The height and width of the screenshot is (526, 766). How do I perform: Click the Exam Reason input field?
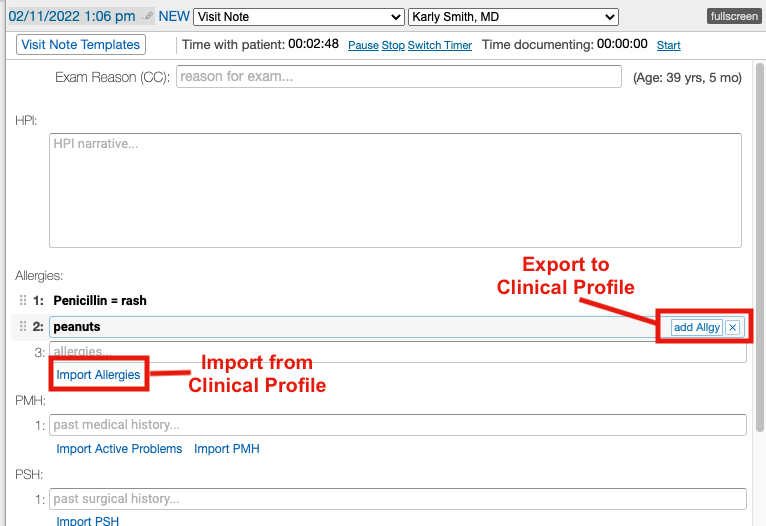point(399,77)
